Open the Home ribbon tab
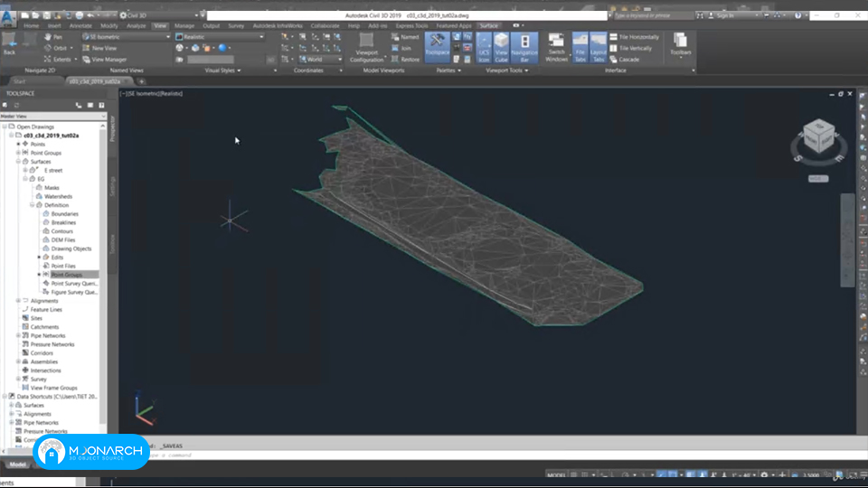Viewport: 868px width, 488px height. pos(31,25)
